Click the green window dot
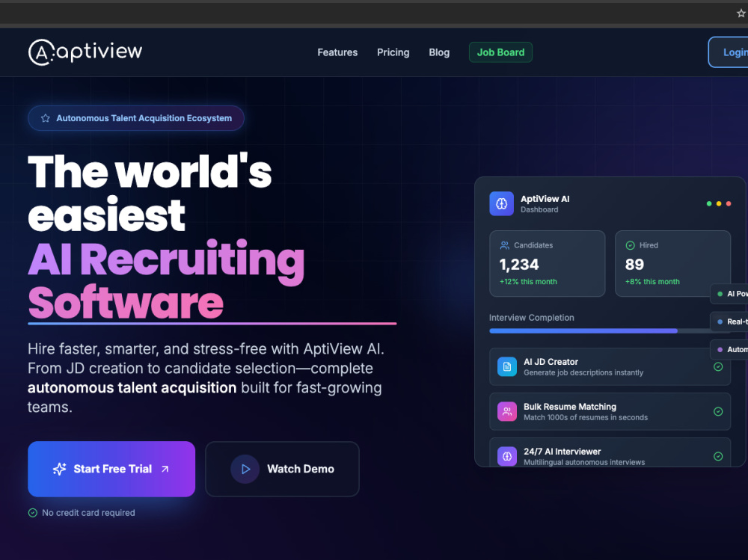The image size is (748, 560). pos(709,203)
